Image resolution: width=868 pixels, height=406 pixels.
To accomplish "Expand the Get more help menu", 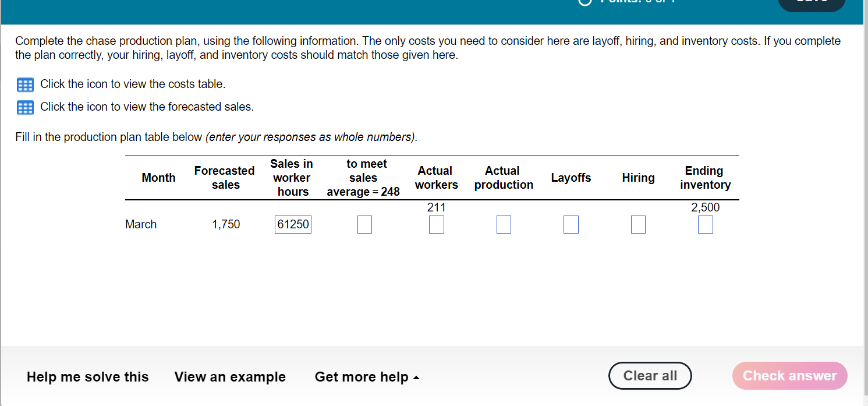I will (367, 377).
